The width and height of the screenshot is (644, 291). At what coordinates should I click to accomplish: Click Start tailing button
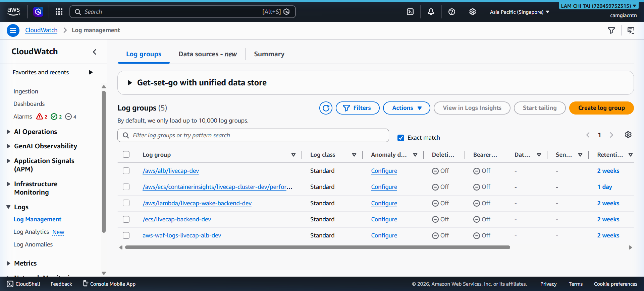(540, 108)
